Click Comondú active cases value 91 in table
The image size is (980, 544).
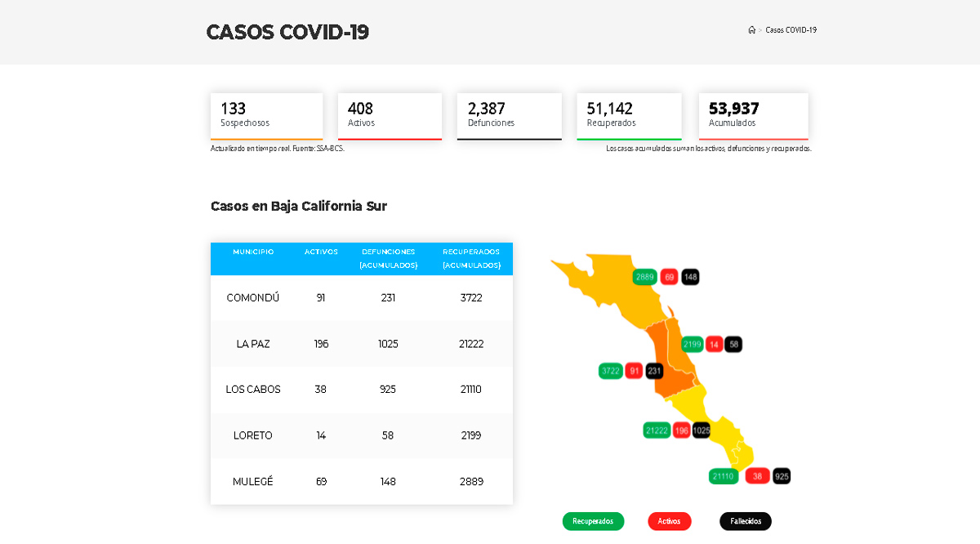coord(321,298)
